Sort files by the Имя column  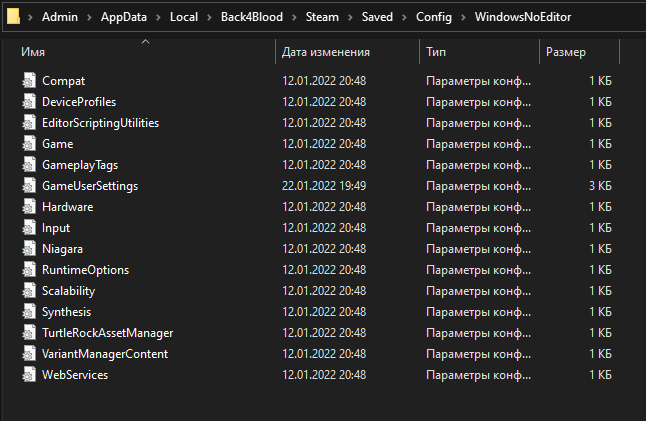coord(33,51)
